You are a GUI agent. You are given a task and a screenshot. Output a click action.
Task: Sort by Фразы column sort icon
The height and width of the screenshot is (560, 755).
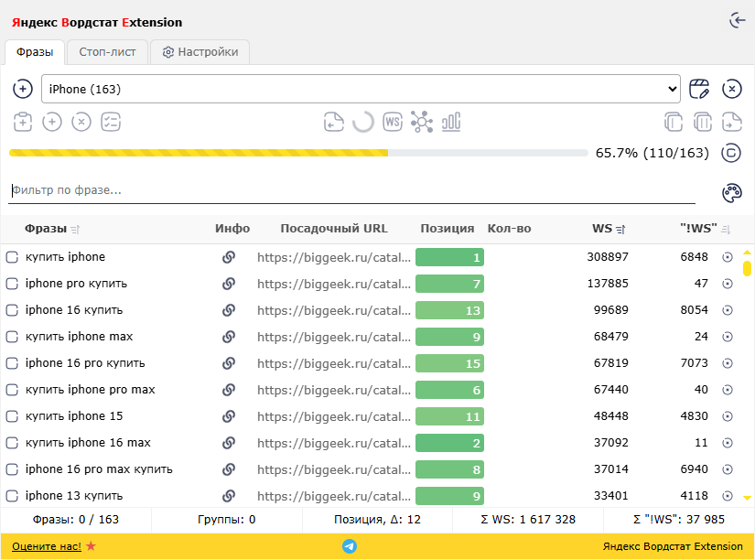click(75, 230)
